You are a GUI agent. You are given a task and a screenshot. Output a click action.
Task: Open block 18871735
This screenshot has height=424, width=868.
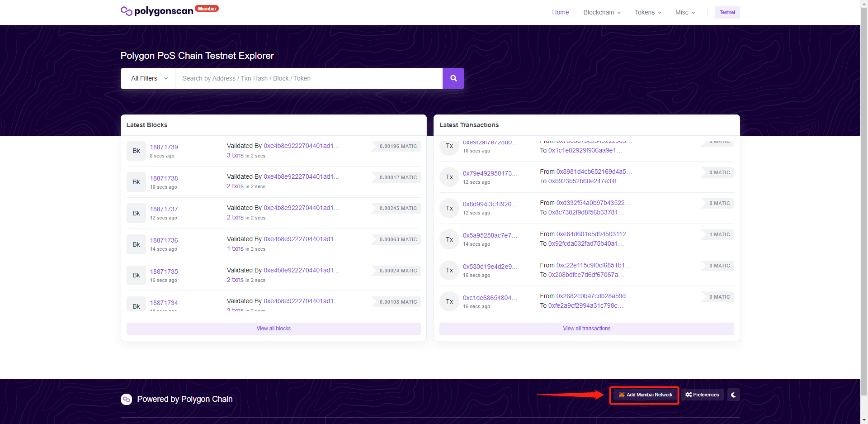[x=164, y=272]
